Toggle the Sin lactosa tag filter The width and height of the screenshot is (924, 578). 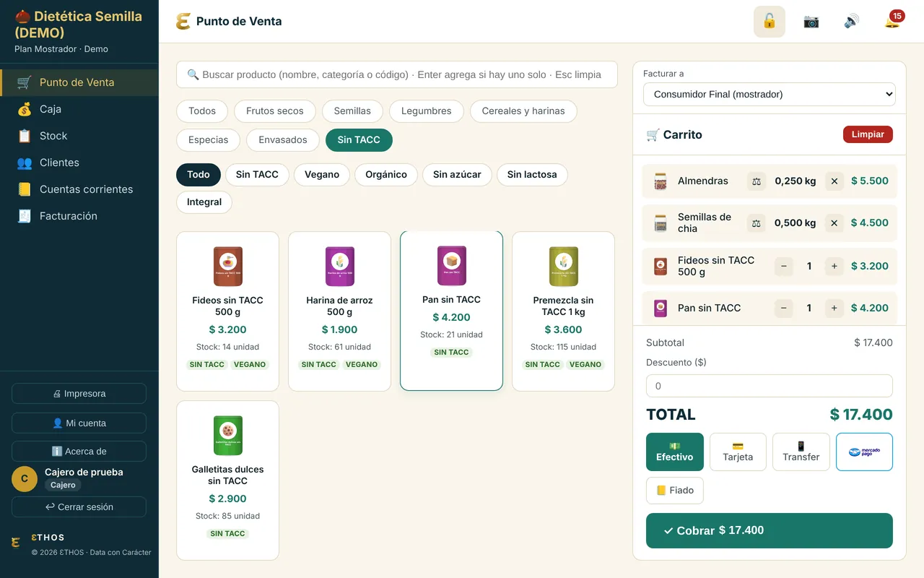pyautogui.click(x=532, y=175)
